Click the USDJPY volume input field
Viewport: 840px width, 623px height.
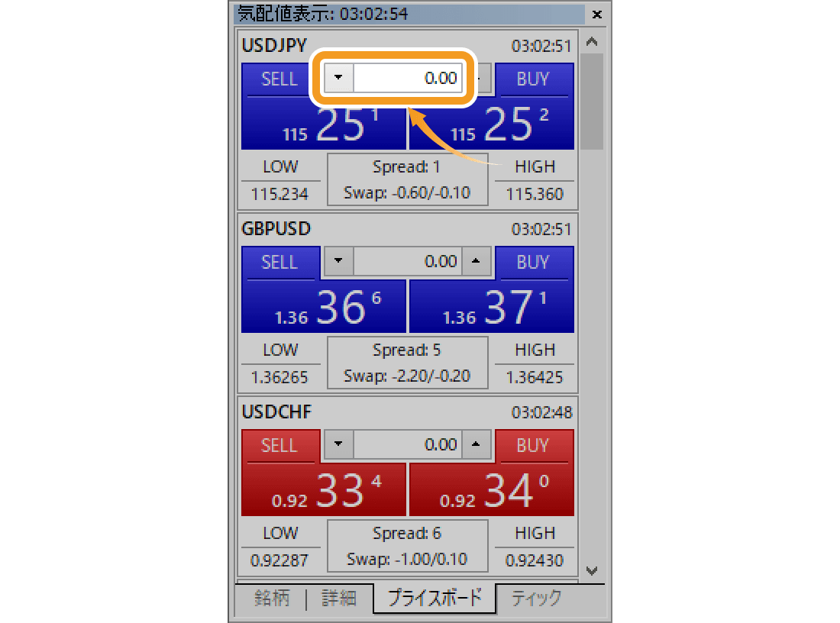tap(408, 78)
